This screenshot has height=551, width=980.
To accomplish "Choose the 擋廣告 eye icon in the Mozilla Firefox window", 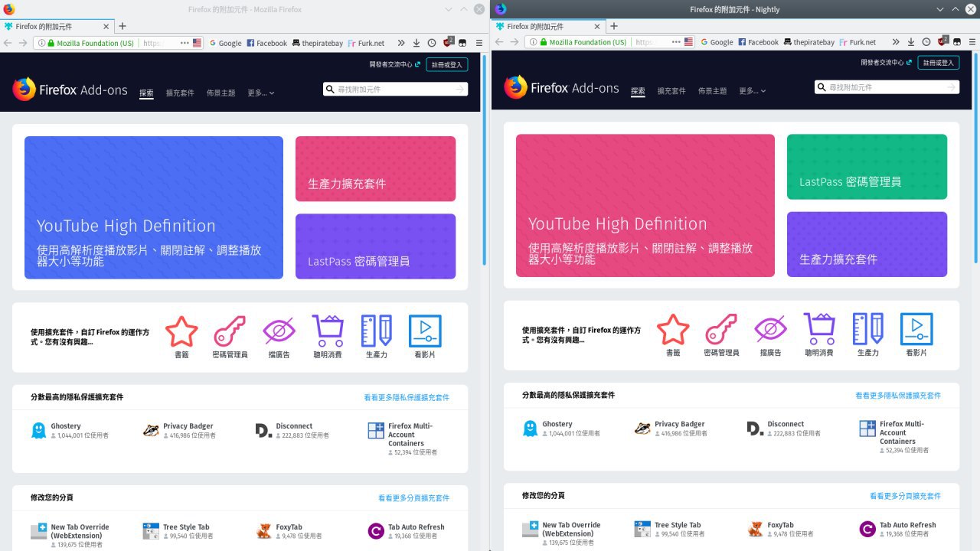I will (279, 331).
